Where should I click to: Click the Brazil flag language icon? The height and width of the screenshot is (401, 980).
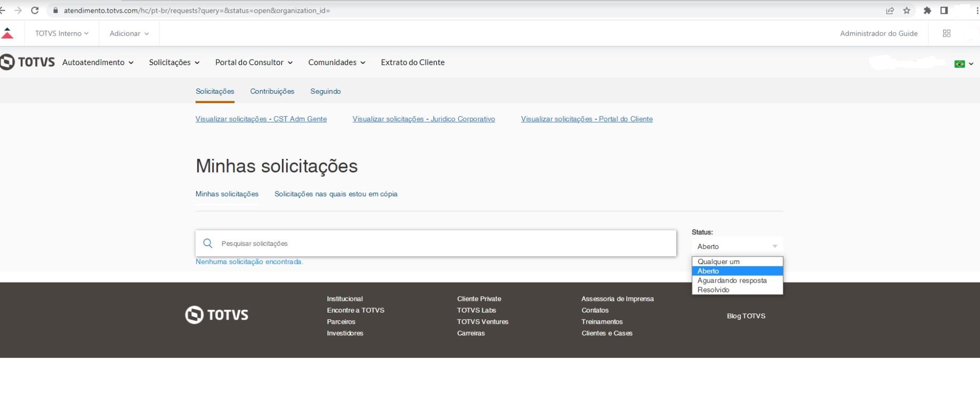(960, 64)
